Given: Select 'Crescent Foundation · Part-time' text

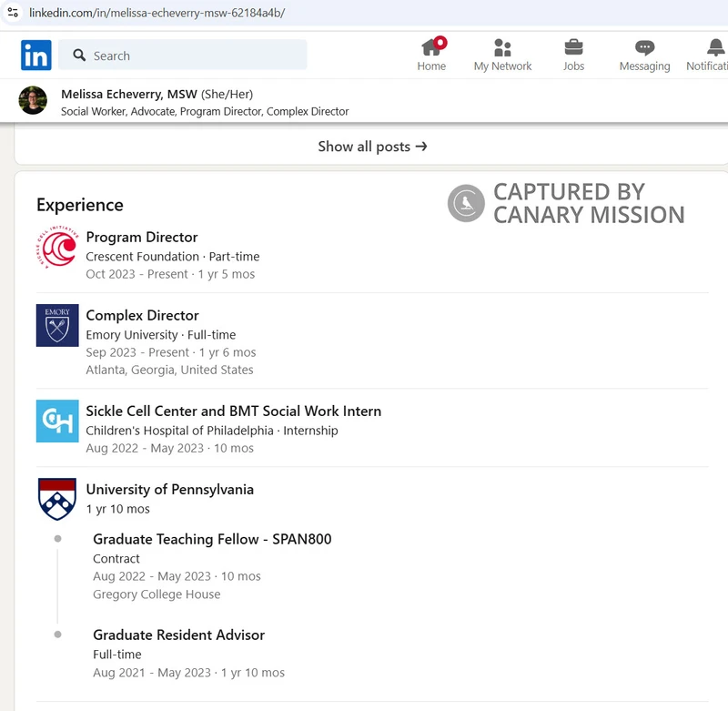Looking at the screenshot, I should pos(173,257).
